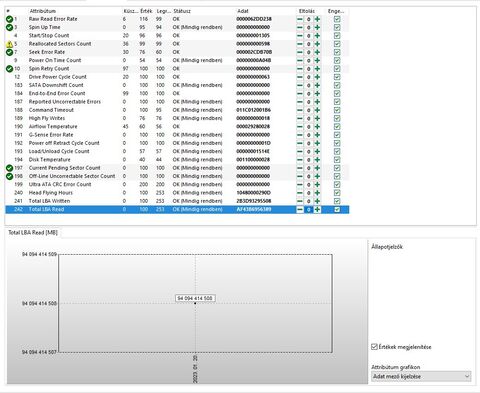The width and height of the screenshot is (480, 393).
Task: Click the Állapotjelzők label
Action: (387, 247)
